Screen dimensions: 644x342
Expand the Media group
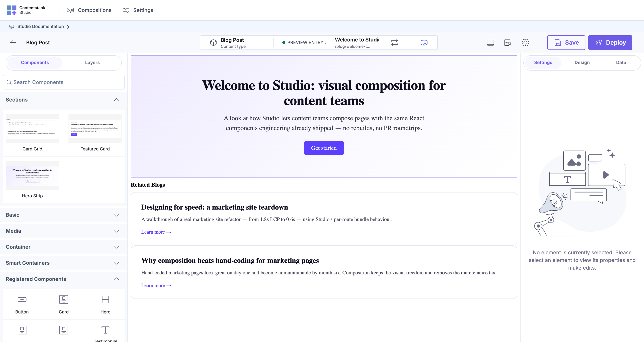pyautogui.click(x=64, y=231)
